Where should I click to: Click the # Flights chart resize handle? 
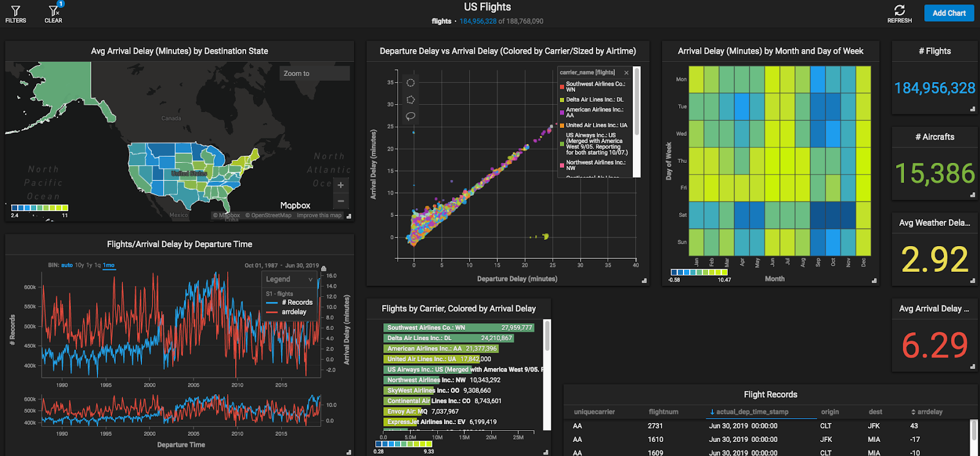(x=973, y=109)
